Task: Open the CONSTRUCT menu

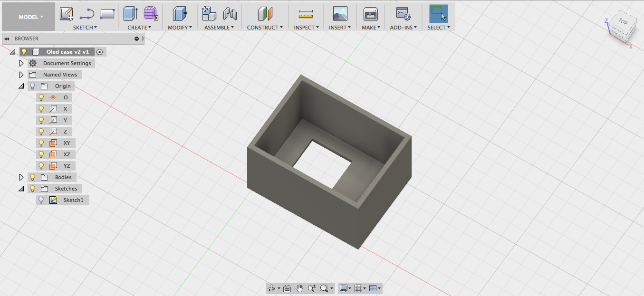Action: 265,28
